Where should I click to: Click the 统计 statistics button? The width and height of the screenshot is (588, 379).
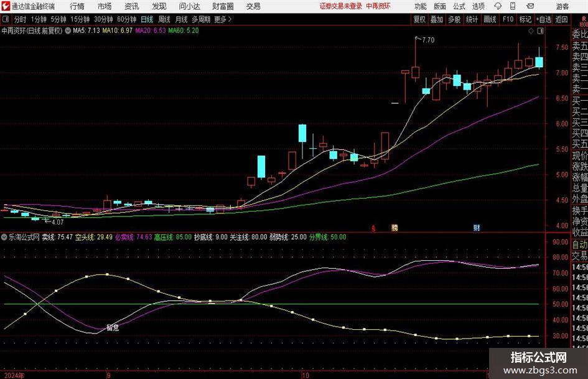[x=472, y=19]
